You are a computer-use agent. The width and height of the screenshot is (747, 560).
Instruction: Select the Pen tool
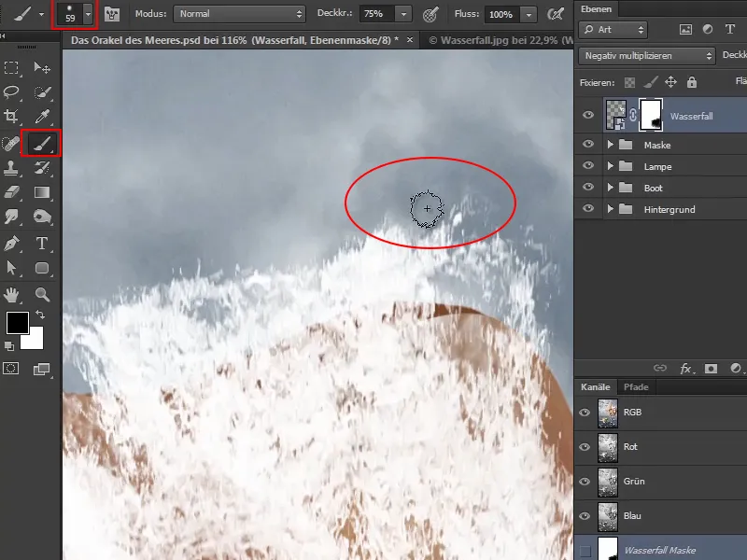11,244
